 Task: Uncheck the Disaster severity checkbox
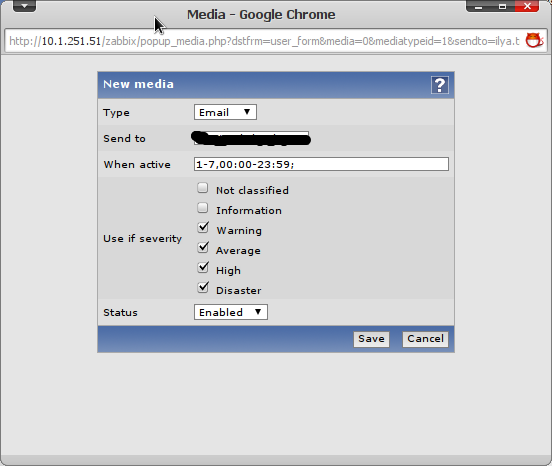[203, 288]
